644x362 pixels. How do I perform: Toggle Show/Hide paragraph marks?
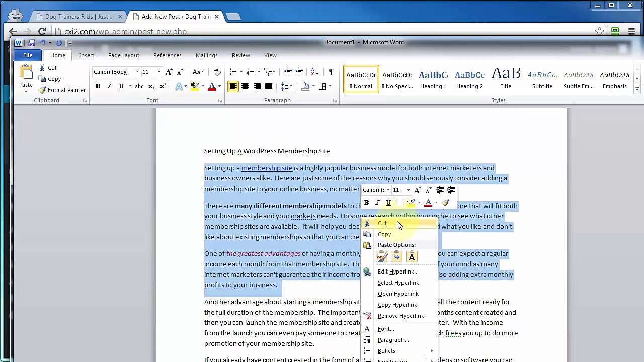331,72
